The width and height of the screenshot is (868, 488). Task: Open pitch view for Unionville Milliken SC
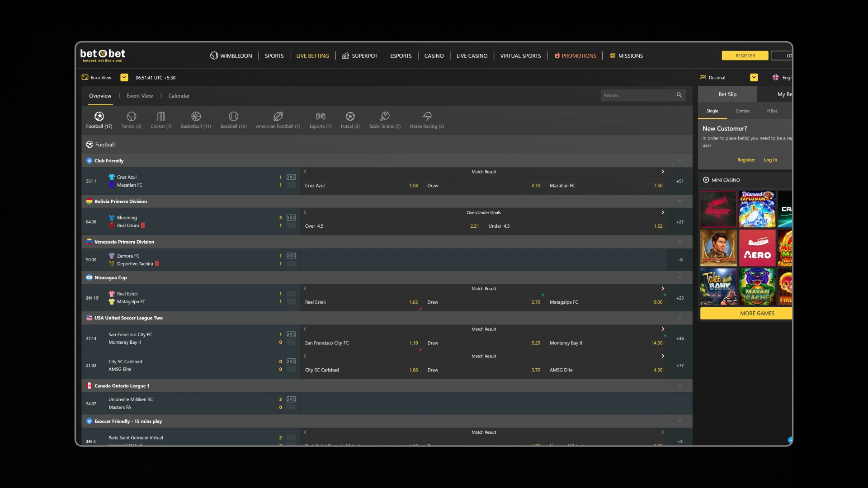(291, 399)
